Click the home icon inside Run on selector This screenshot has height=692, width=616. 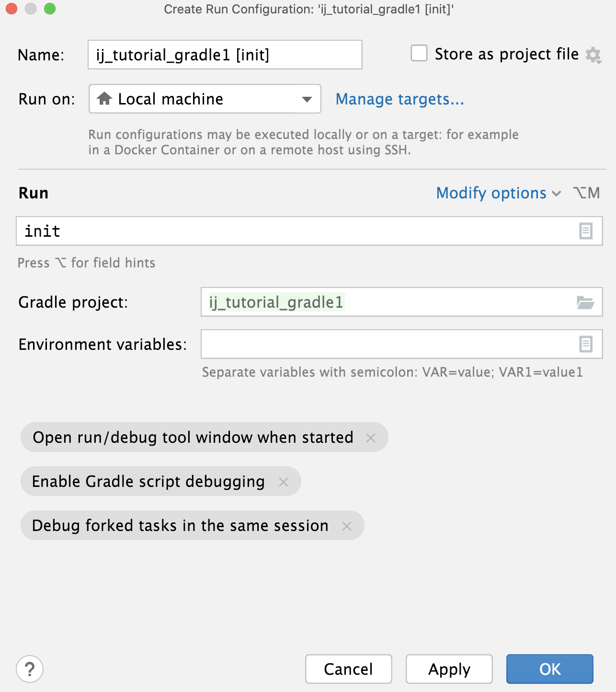[x=105, y=99]
